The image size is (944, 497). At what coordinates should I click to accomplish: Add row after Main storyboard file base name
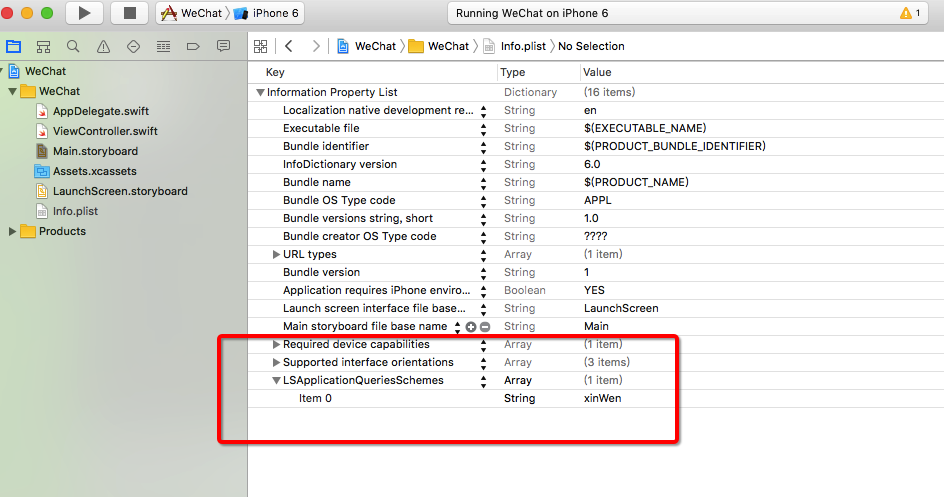pyautogui.click(x=471, y=327)
